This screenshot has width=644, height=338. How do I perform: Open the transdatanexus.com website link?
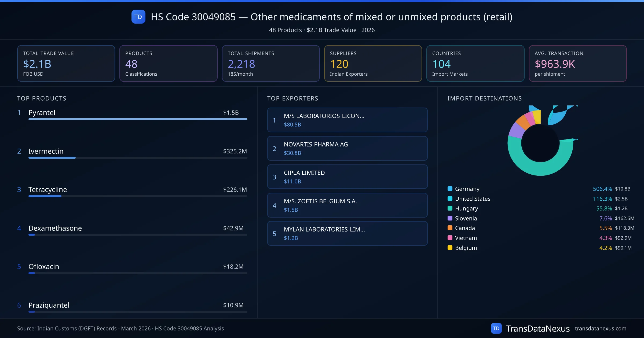[x=600, y=328]
